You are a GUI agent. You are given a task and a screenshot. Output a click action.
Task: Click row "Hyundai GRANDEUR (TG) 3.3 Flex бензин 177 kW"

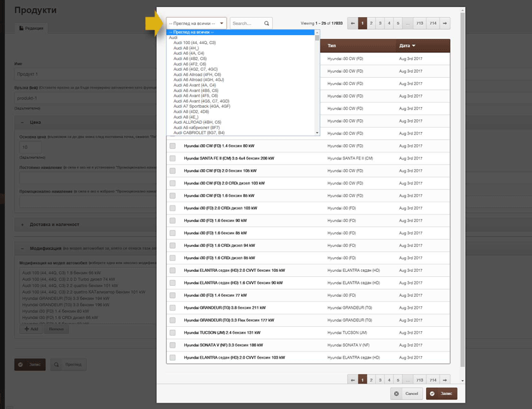pos(308,320)
